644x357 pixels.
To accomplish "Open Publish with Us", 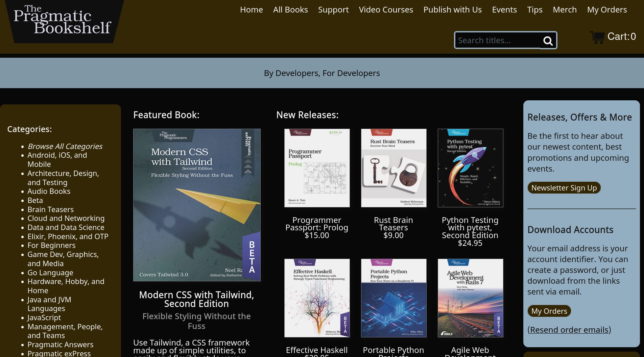I will click(x=453, y=10).
